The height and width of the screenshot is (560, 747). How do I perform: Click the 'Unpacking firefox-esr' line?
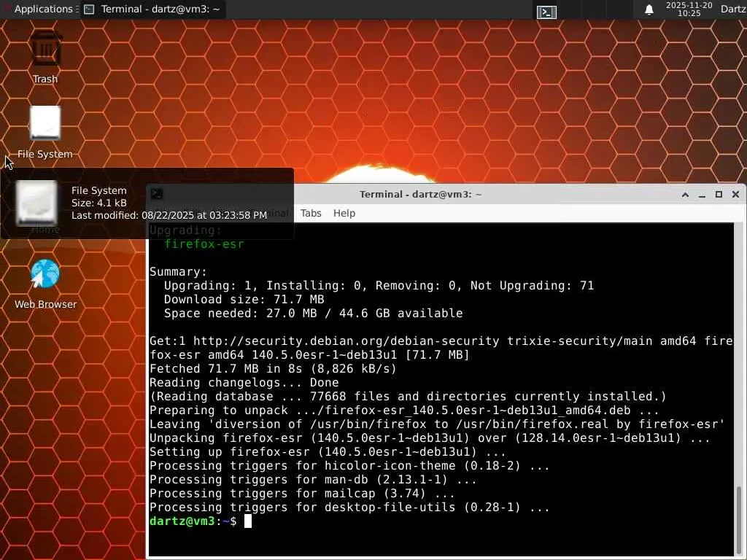[430, 437]
